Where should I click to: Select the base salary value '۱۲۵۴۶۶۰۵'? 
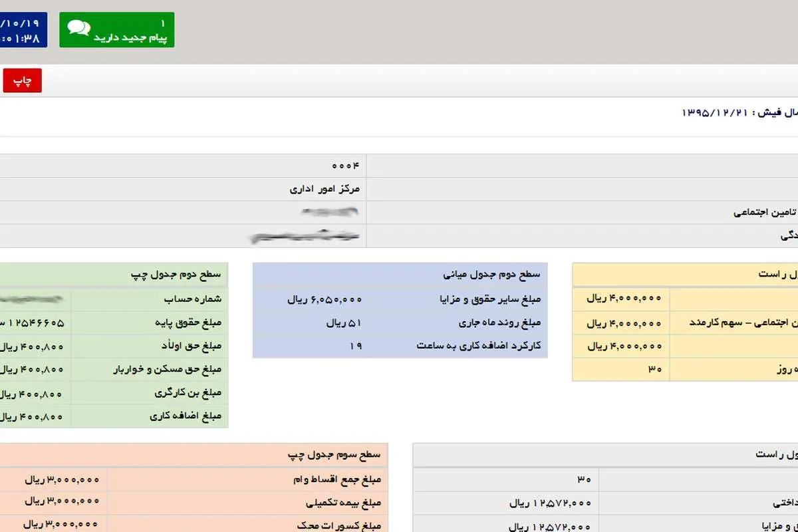tap(37, 323)
